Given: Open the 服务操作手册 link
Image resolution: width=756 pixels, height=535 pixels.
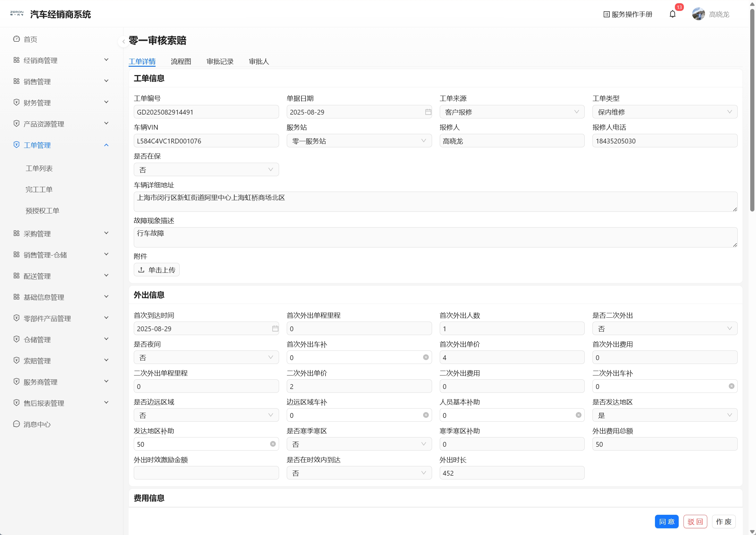Looking at the screenshot, I should 628,14.
